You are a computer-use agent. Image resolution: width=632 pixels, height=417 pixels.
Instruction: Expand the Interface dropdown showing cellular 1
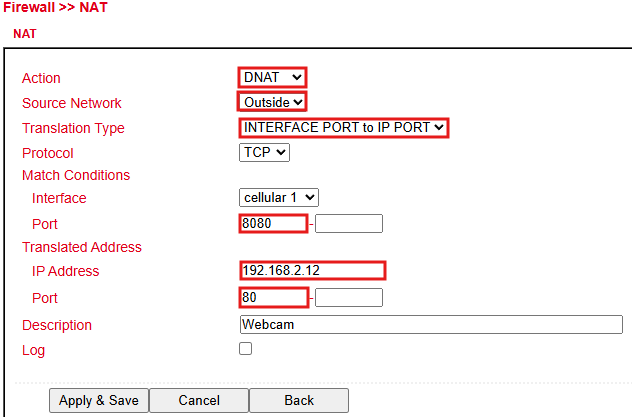279,198
